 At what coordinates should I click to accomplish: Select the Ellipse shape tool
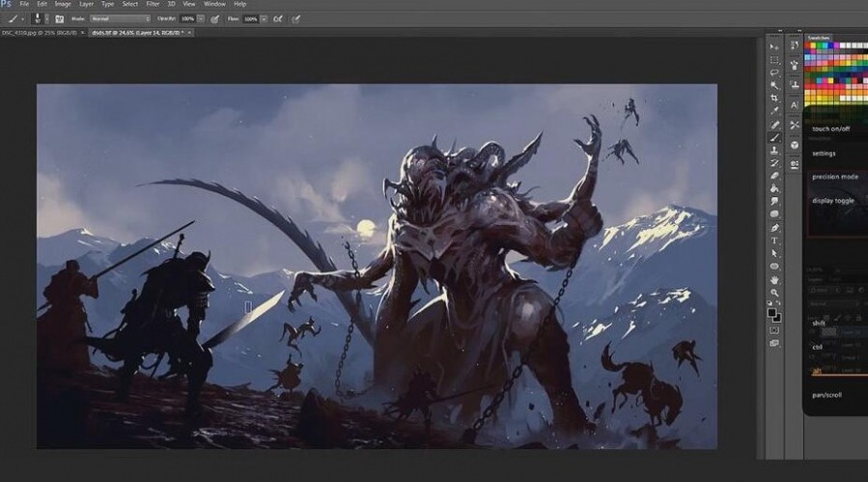pos(774,267)
